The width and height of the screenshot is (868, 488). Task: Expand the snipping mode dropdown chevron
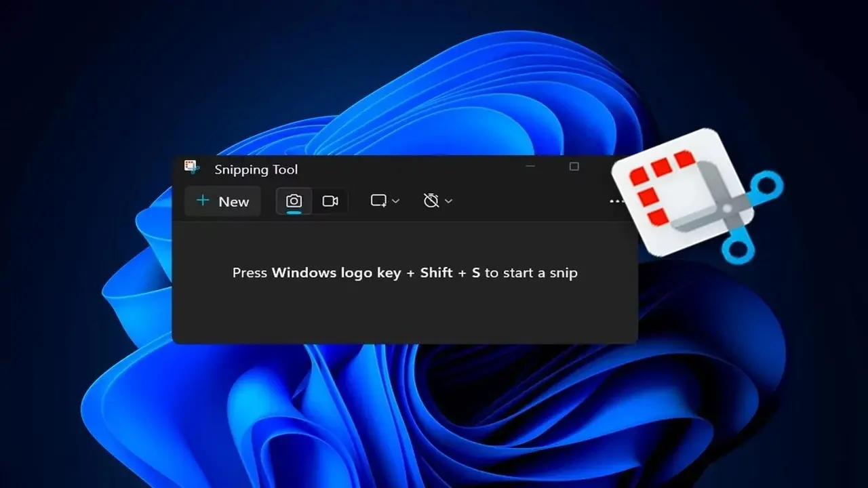(x=396, y=201)
